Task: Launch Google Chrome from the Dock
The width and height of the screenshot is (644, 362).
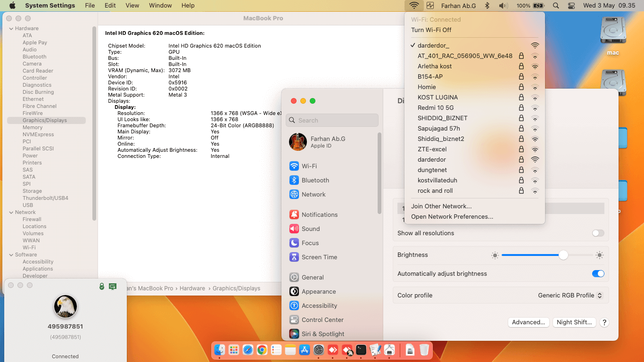Action: (x=262, y=350)
